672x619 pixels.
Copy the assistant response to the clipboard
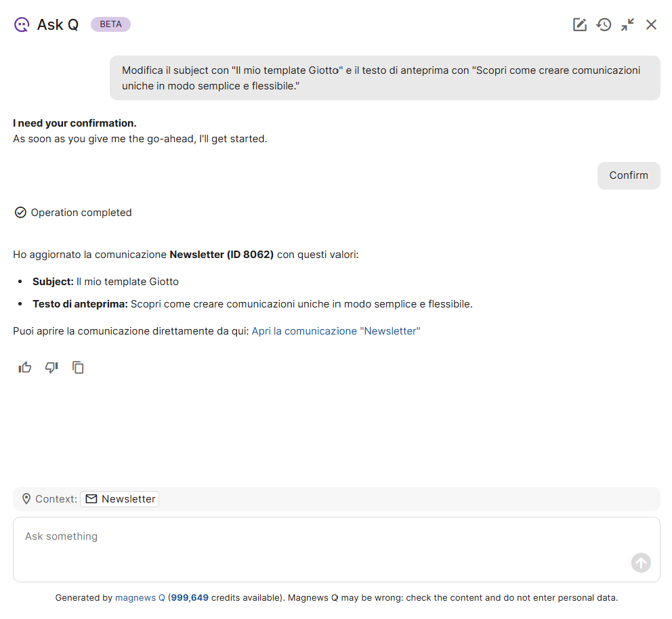pos(78,368)
